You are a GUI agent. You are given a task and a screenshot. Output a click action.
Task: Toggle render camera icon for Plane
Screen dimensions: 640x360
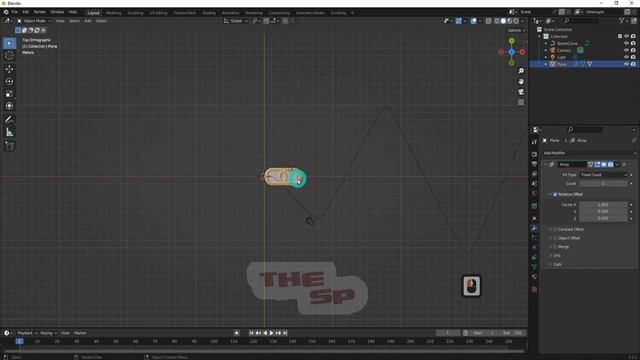pos(633,64)
